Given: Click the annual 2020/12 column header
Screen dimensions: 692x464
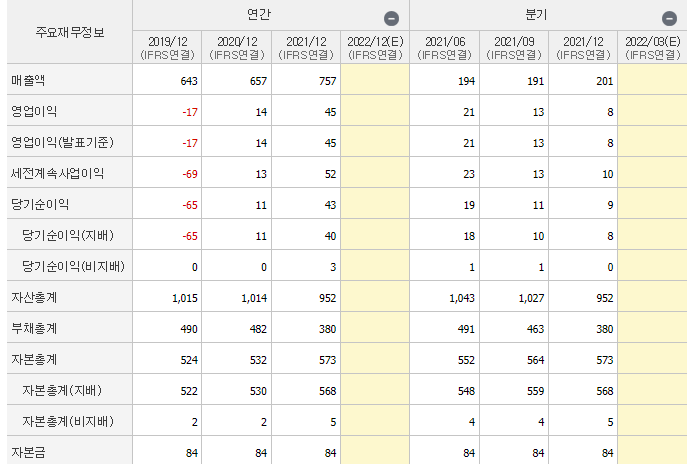Looking at the screenshot, I should click(x=237, y=48).
